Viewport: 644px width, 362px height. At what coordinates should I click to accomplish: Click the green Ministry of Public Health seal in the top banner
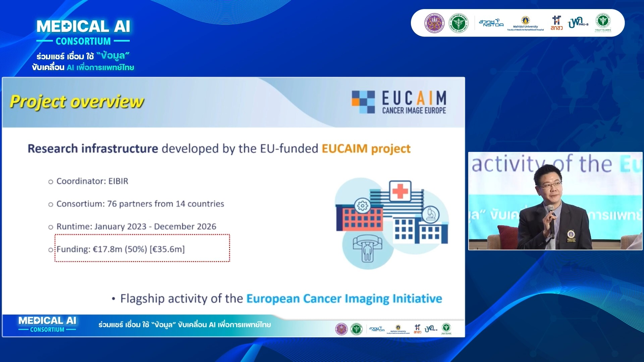pos(459,23)
